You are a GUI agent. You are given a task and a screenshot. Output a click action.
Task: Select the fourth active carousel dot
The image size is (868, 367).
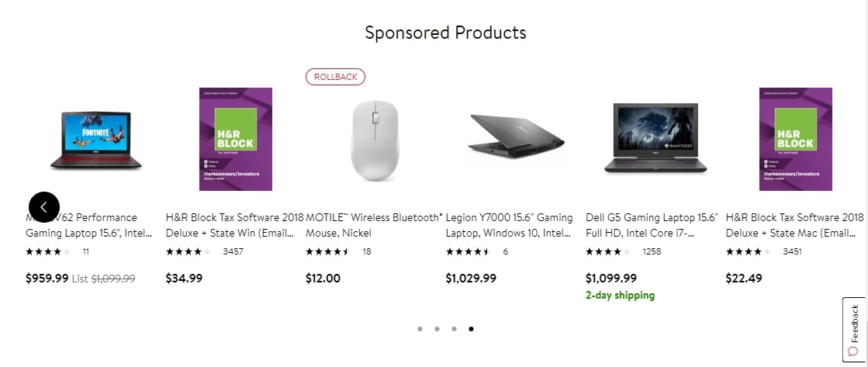coord(471,329)
